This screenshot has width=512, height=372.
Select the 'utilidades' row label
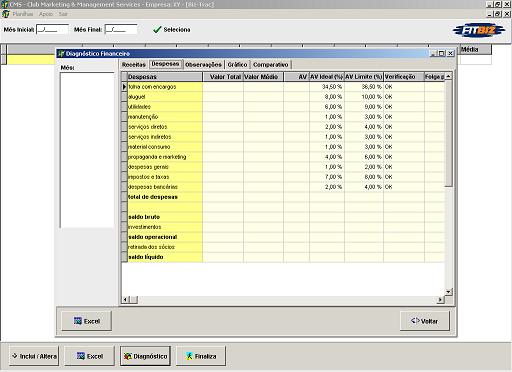(x=139, y=107)
